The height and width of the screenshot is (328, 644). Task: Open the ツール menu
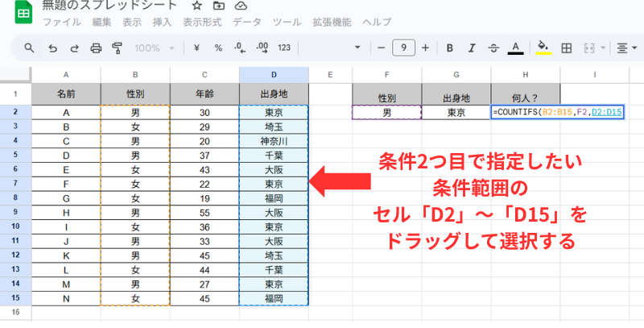click(287, 23)
